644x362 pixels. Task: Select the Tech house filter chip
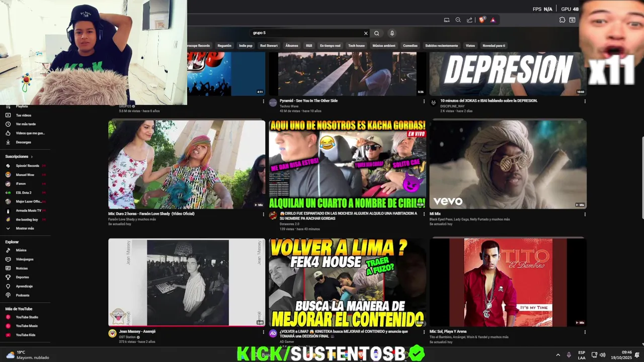[356, 46]
